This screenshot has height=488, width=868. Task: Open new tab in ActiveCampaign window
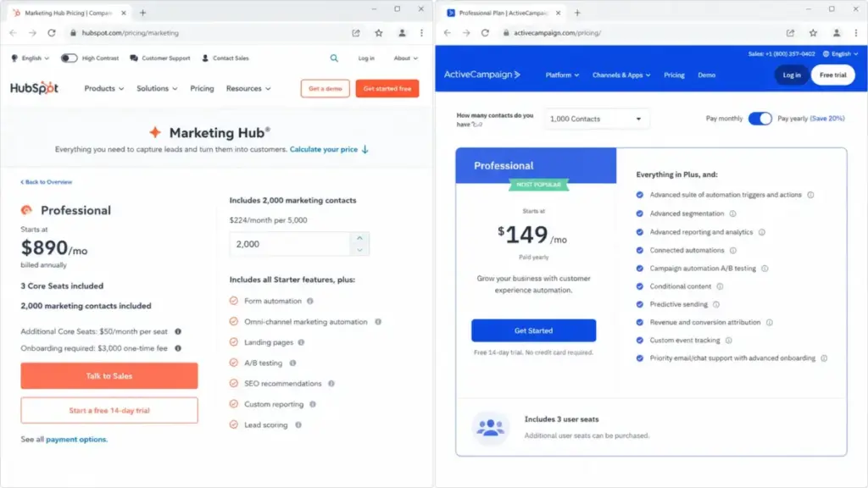577,13
